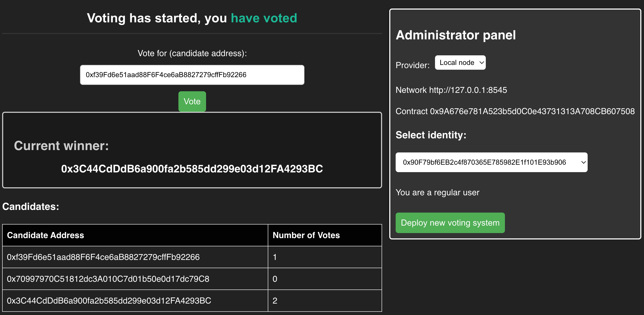Click Deploy new voting system

click(450, 223)
